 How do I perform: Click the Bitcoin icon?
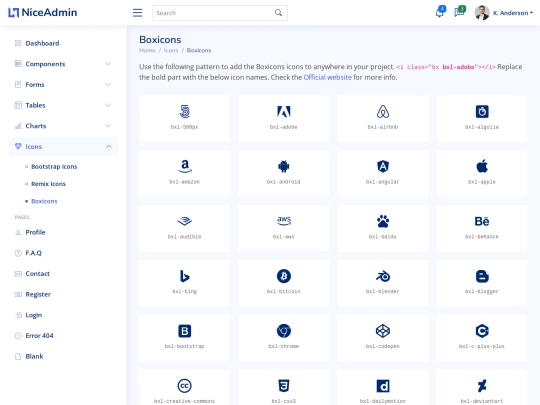[x=284, y=276]
